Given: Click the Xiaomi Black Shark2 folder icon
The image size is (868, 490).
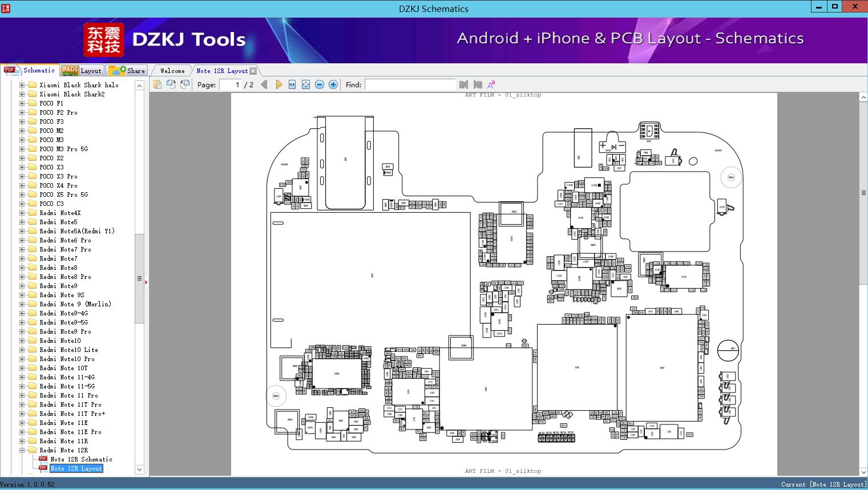Looking at the screenshot, I should pyautogui.click(x=33, y=94).
